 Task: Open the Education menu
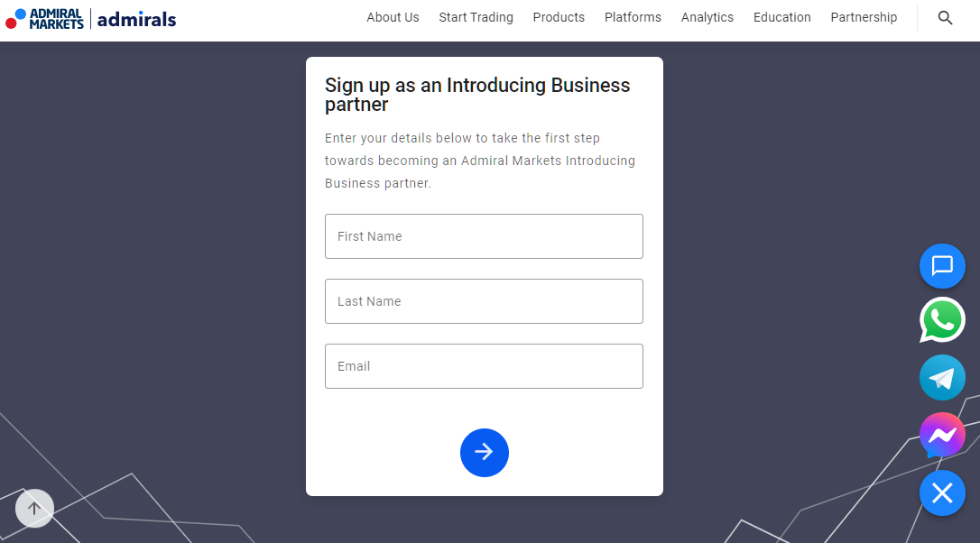tap(781, 17)
